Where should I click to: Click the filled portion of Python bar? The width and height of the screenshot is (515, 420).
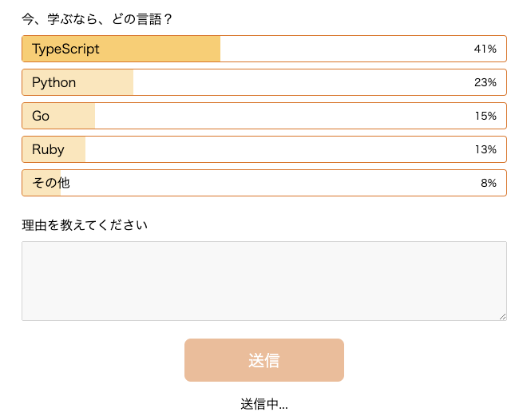point(104,82)
